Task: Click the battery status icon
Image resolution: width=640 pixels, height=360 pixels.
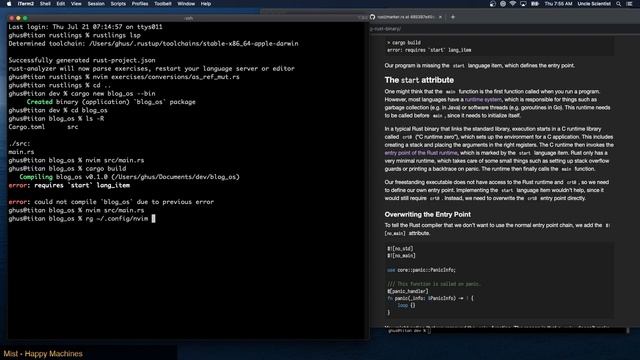Action: [535, 4]
